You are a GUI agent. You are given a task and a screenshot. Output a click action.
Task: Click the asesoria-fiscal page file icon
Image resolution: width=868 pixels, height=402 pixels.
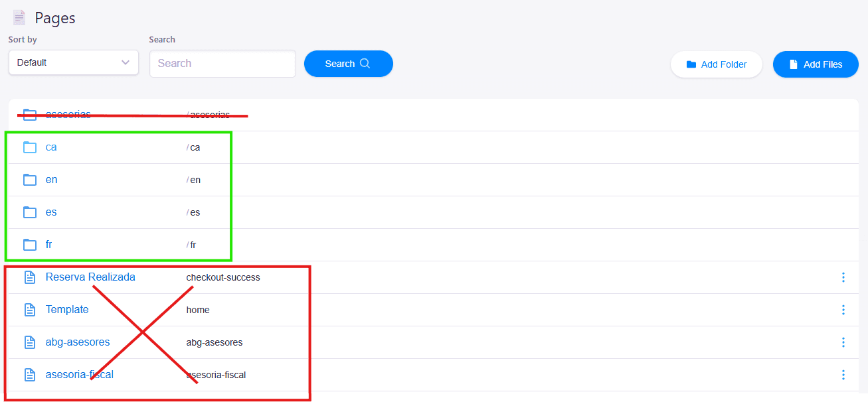click(x=30, y=375)
